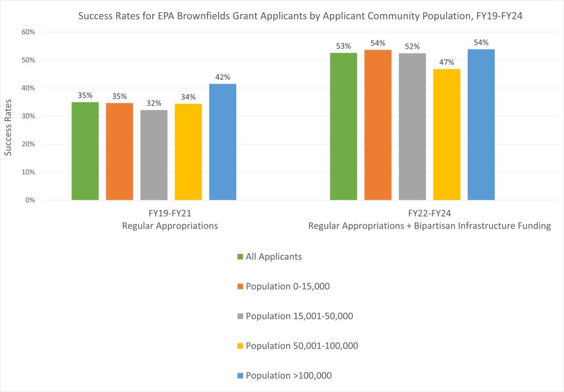This screenshot has height=392, width=564.
Task: Click the FY19-FY21 blue bar labeled 42%
Action: click(x=223, y=142)
